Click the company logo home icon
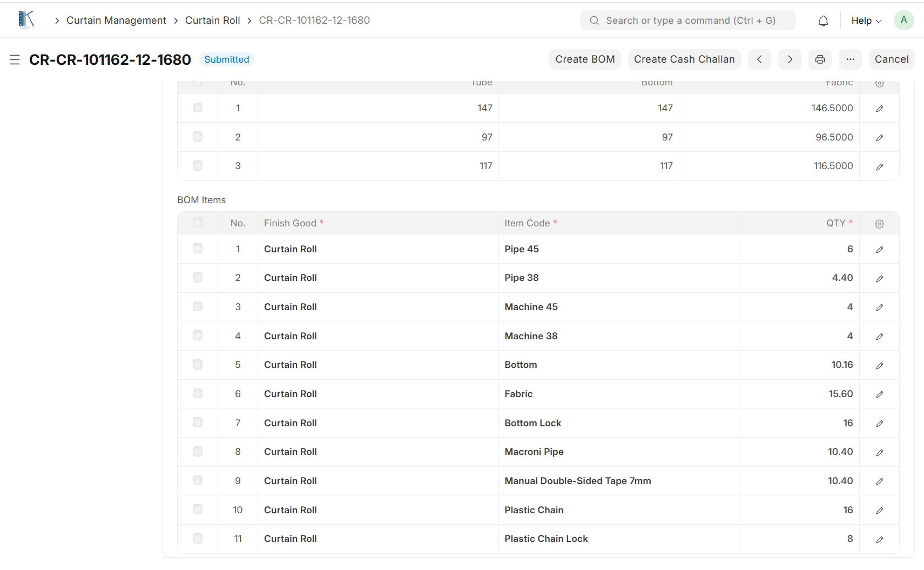Screen dimensions: 924x570 [x=26, y=20]
